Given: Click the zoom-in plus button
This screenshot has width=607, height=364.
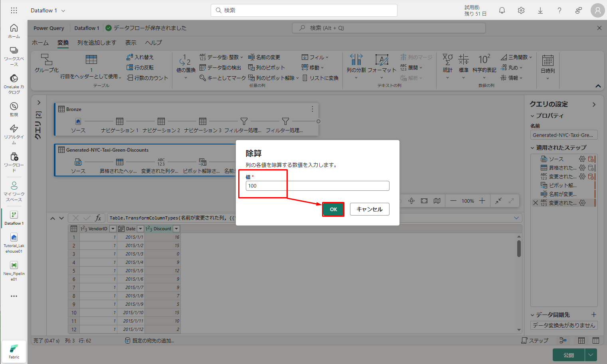Looking at the screenshot, I should coord(482,201).
